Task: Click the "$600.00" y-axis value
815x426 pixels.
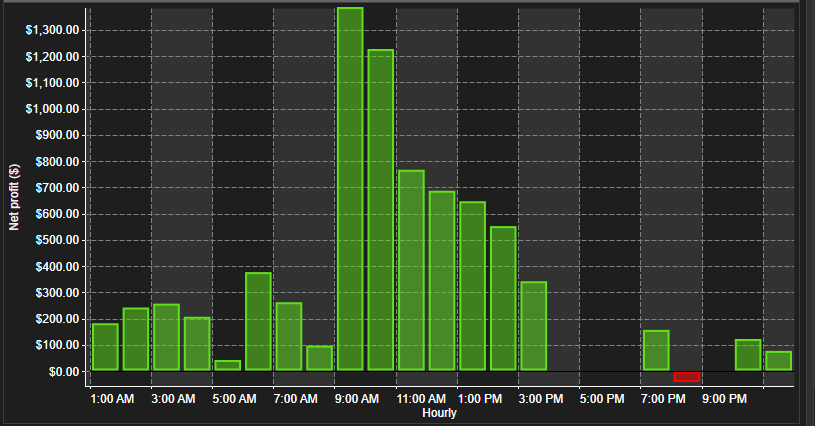Action: [57, 214]
